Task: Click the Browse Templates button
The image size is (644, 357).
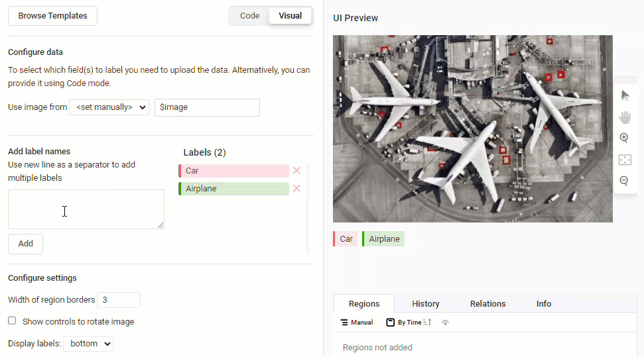Action: (x=52, y=16)
